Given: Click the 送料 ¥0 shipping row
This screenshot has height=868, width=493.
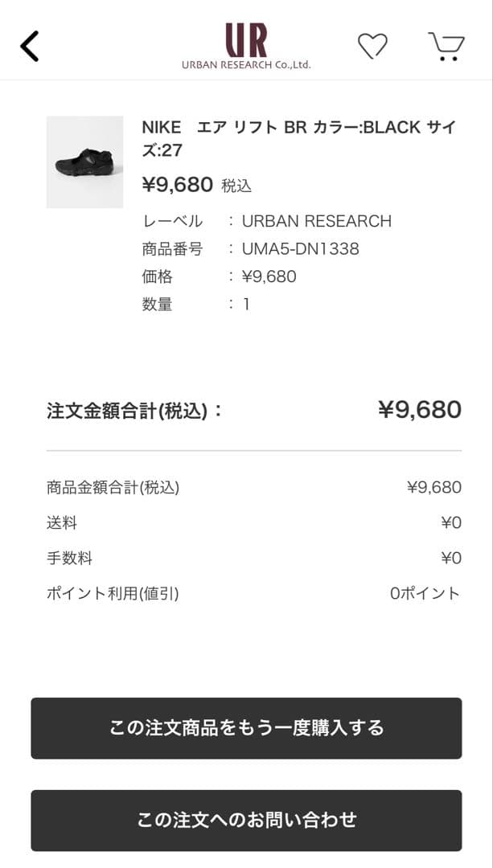Looking at the screenshot, I should [x=246, y=522].
